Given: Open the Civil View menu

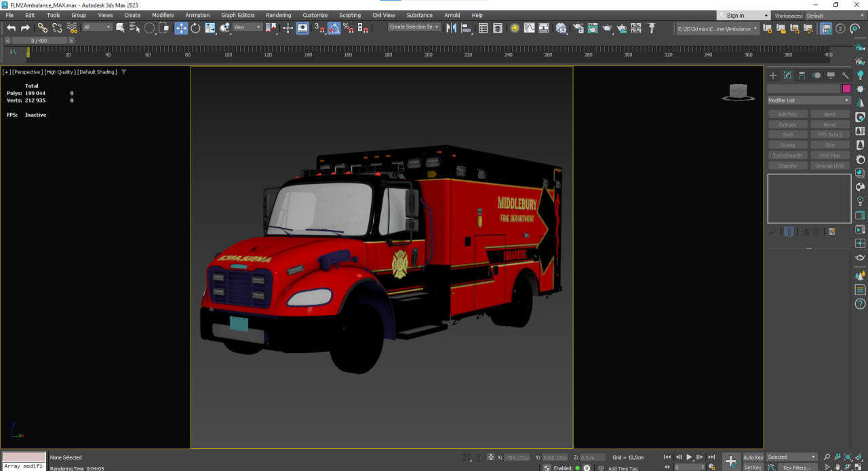Looking at the screenshot, I should click(x=383, y=15).
